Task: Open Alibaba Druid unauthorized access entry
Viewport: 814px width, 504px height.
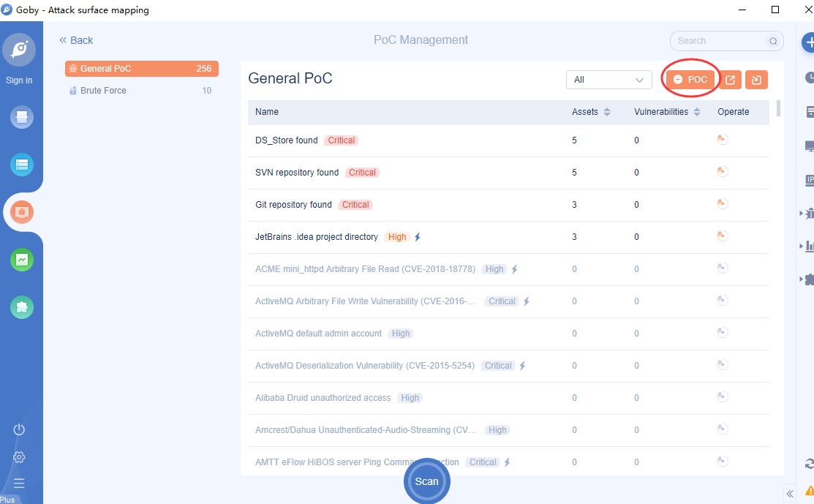Action: pos(323,398)
